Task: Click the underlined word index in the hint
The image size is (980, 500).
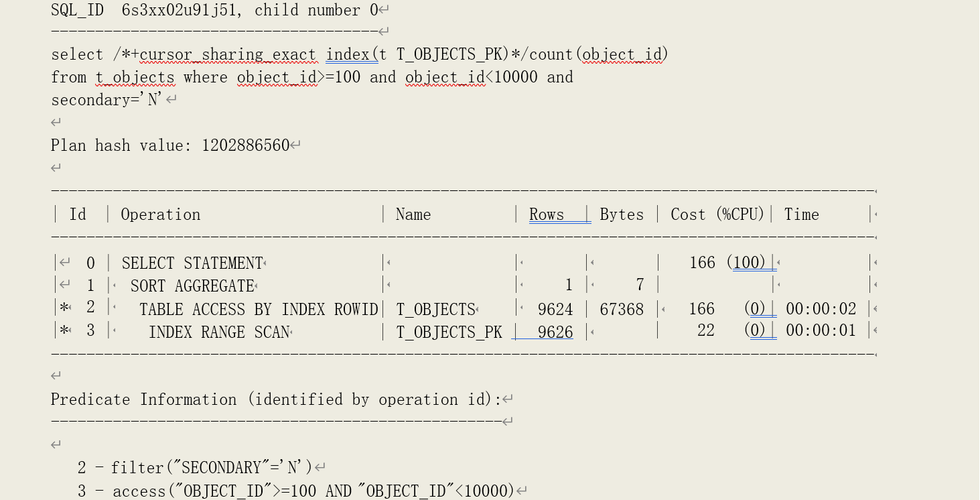Action: [348, 54]
